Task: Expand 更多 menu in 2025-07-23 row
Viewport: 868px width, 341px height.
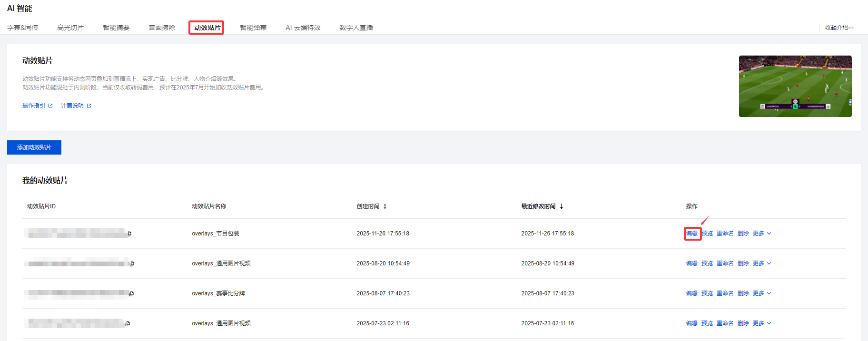Action: (x=761, y=323)
